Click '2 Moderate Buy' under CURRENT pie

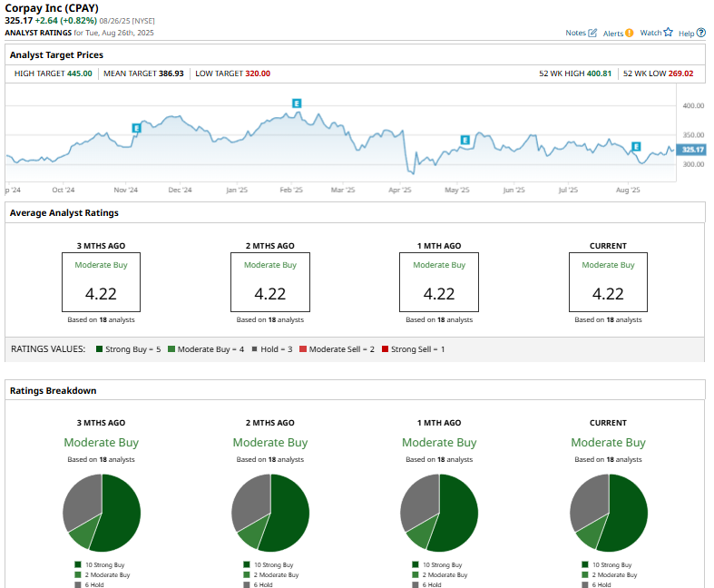tap(614, 574)
